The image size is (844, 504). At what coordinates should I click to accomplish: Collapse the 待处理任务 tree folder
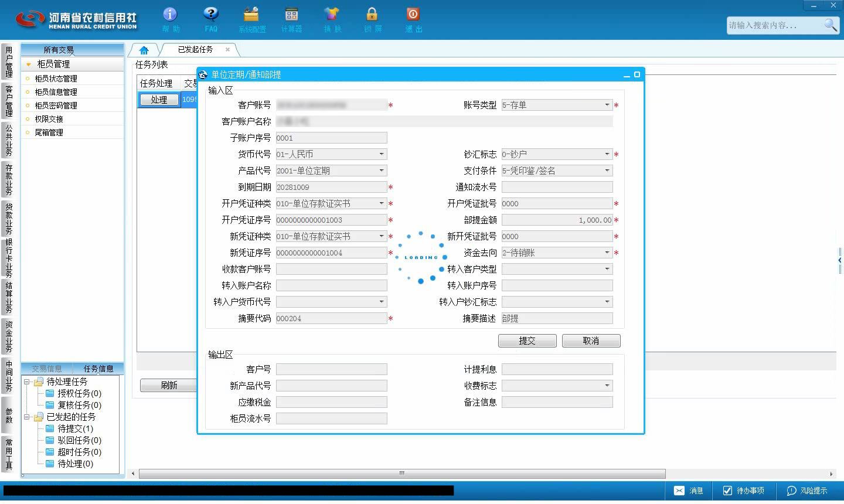point(27,382)
